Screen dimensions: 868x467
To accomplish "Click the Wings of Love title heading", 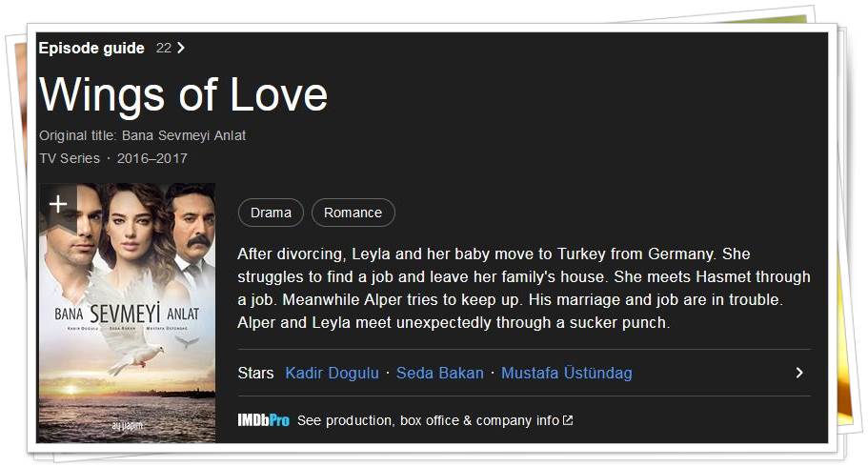I will coord(183,94).
